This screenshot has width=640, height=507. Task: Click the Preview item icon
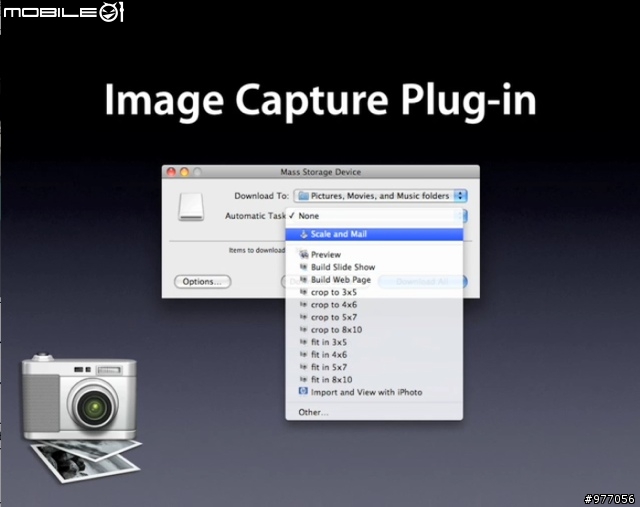[303, 255]
